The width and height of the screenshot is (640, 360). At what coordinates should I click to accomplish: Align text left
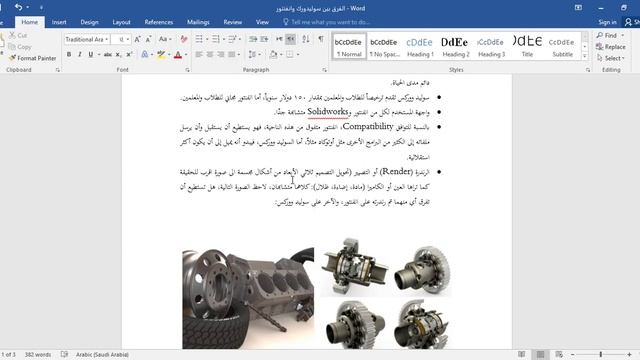pos(199,54)
